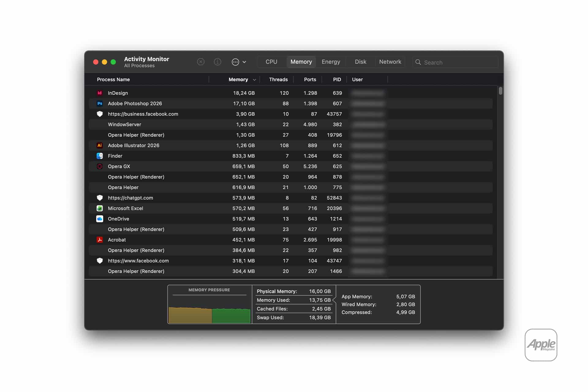This screenshot has width=588, height=392.
Task: Click the Compressed 4,99 GB value
Action: click(405, 312)
